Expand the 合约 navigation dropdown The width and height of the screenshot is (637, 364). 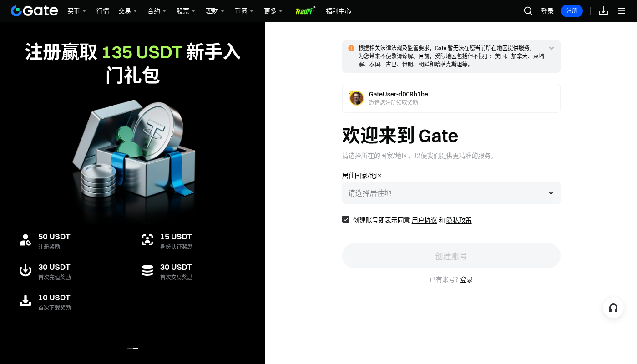[157, 11]
